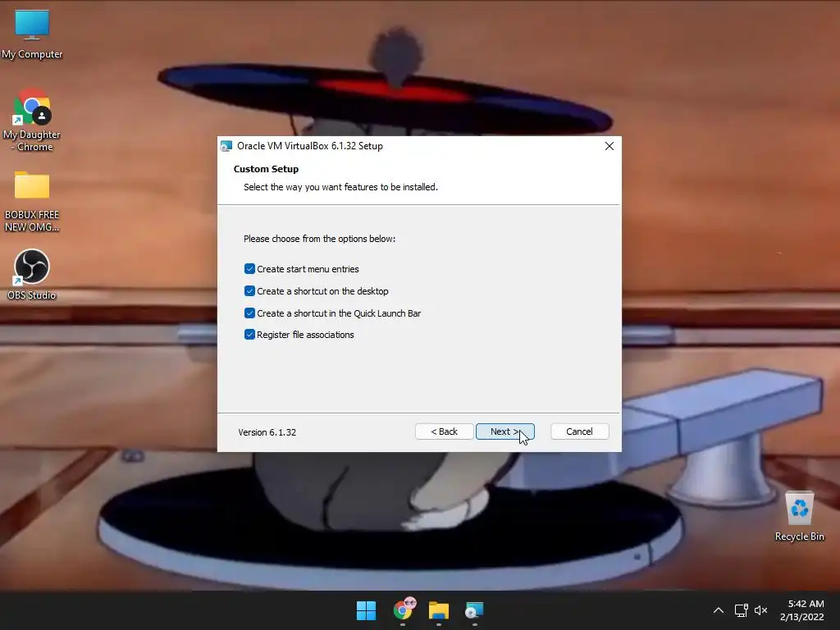Click the Back button in setup
This screenshot has width=840, height=630.
(x=444, y=431)
